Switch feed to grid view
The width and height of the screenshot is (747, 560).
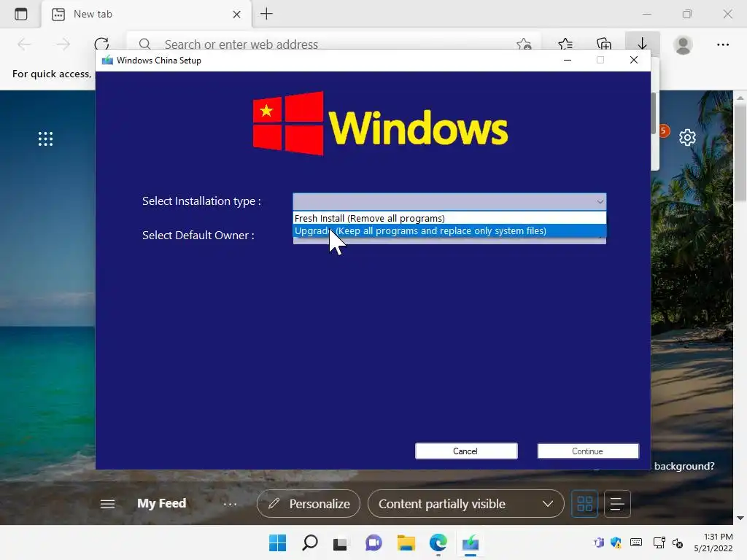click(584, 504)
